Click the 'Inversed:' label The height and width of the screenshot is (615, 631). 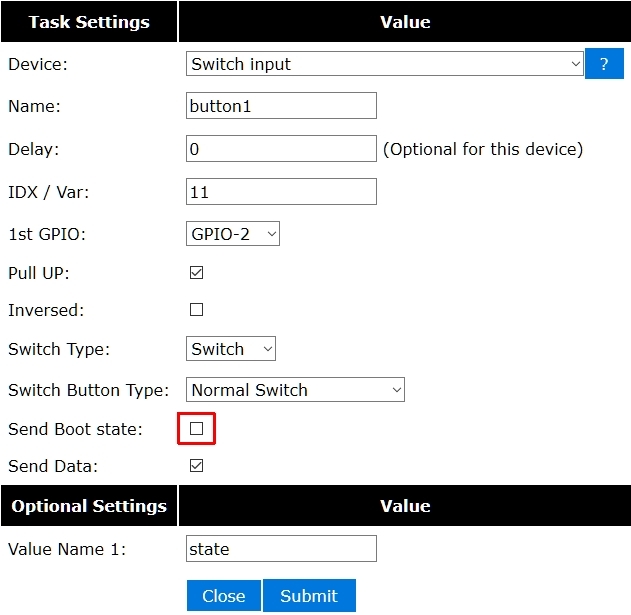[x=46, y=310]
